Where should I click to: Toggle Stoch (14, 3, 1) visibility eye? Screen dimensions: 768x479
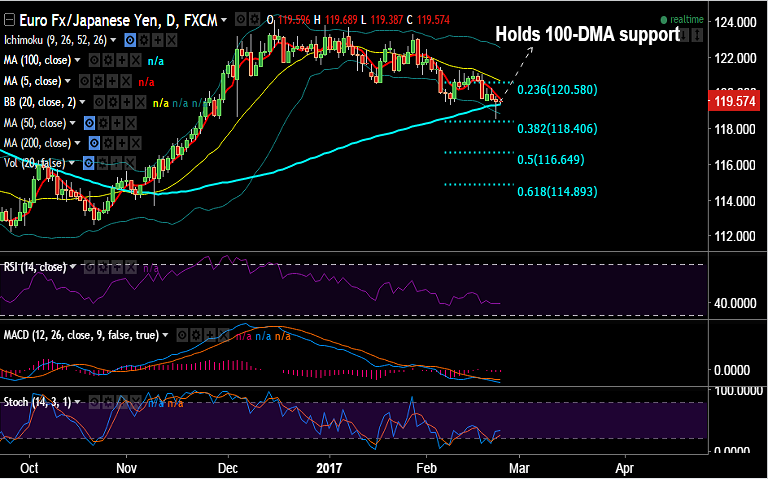pyautogui.click(x=94, y=402)
